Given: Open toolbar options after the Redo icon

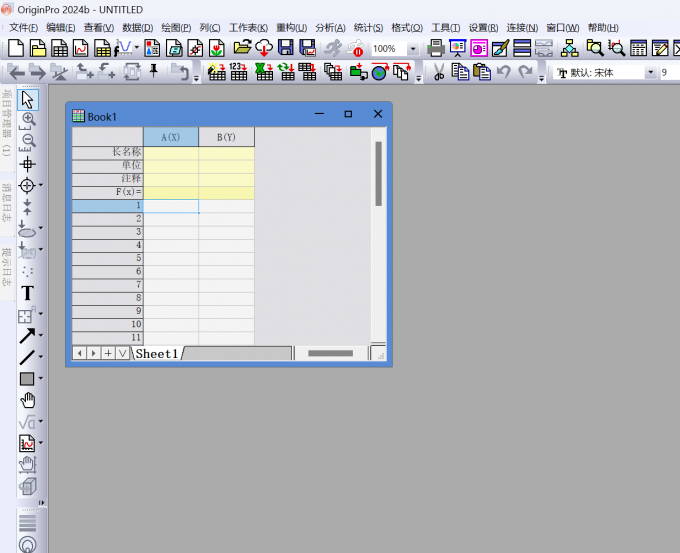Looking at the screenshot, I should [541, 79].
